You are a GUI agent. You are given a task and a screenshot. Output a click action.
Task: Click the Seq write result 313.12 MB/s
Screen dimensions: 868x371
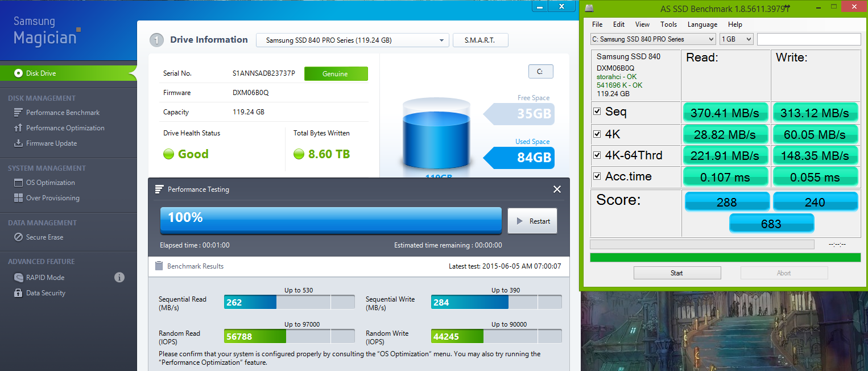pos(815,113)
